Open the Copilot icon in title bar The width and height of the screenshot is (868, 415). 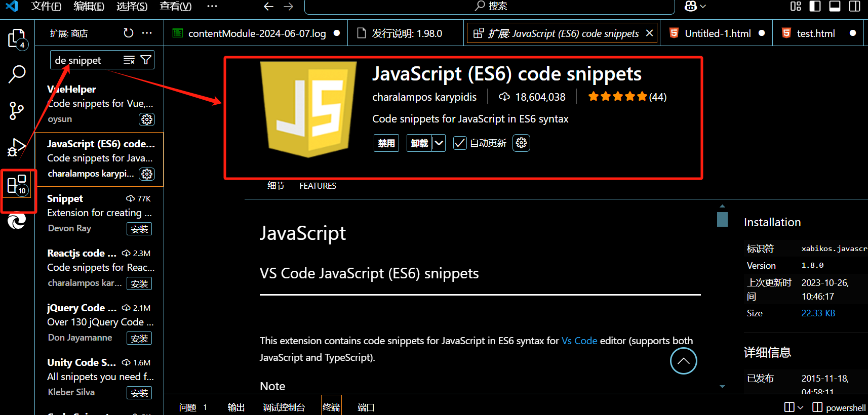(x=691, y=6)
